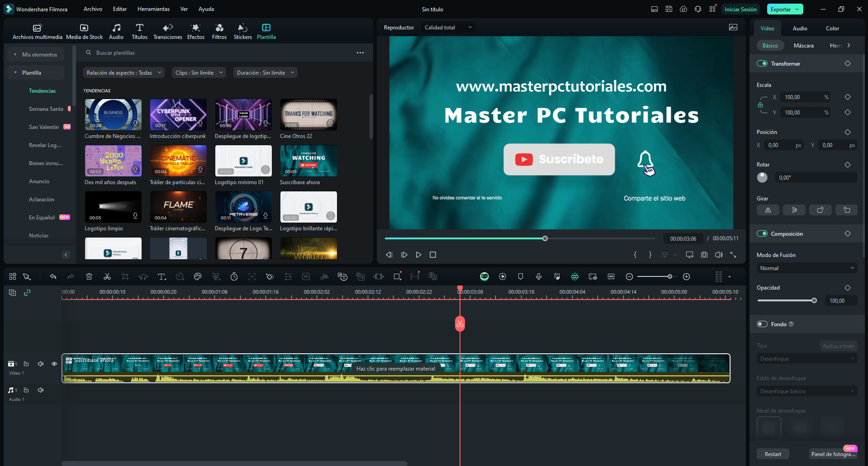
Task: Toggle the Transformar switch
Action: click(762, 63)
